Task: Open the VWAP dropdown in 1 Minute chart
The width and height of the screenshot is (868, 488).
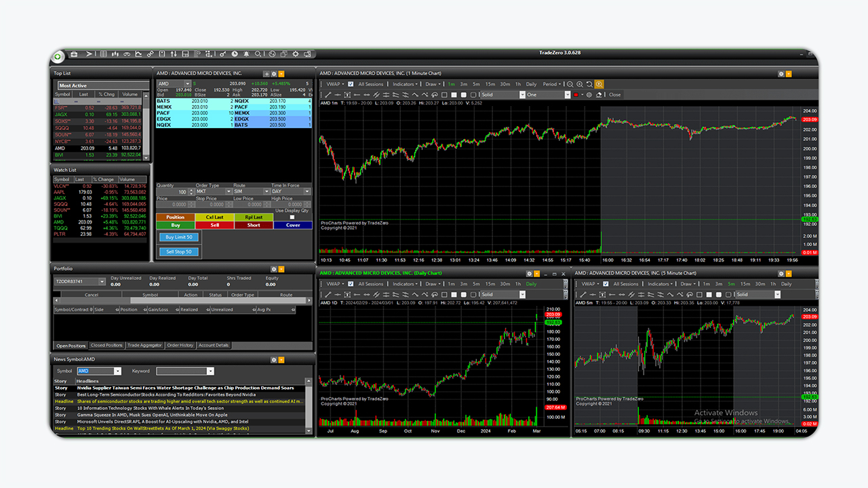Action: tap(334, 84)
